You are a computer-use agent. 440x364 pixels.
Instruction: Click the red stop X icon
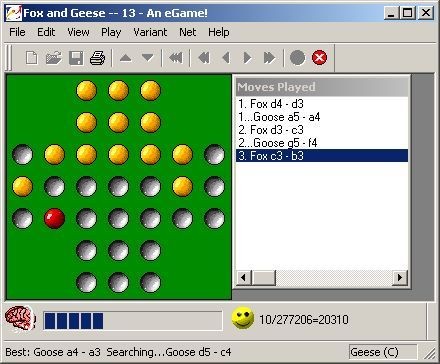(319, 58)
